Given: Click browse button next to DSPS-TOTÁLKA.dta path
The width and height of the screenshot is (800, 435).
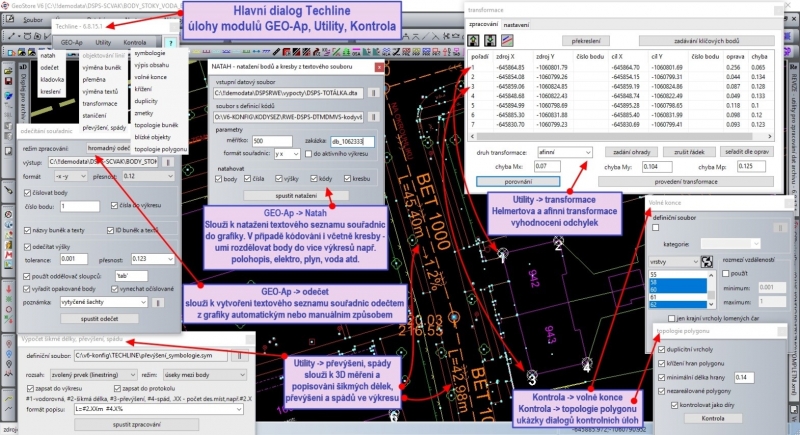Looking at the screenshot, I should coord(373,93).
